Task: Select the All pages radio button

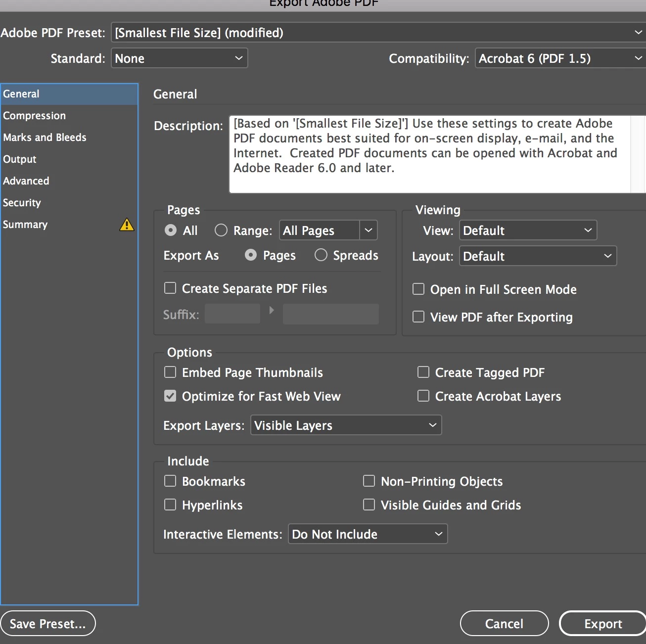Action: (171, 230)
